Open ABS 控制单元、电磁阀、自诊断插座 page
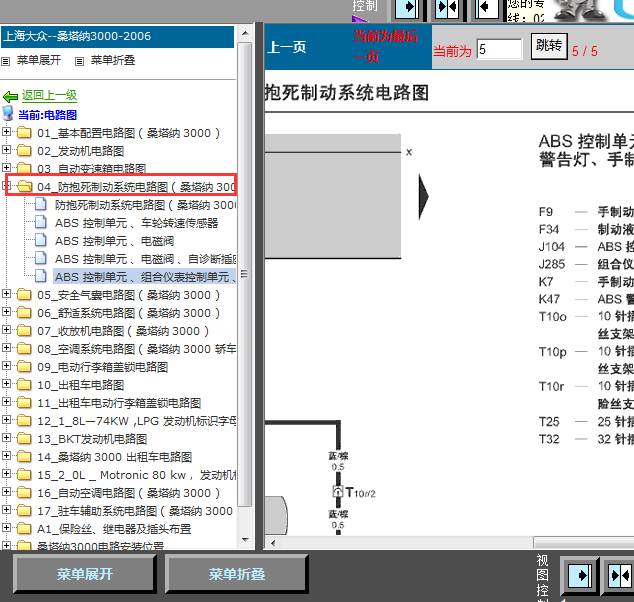Viewport: 634px width, 602px height. [x=145, y=259]
